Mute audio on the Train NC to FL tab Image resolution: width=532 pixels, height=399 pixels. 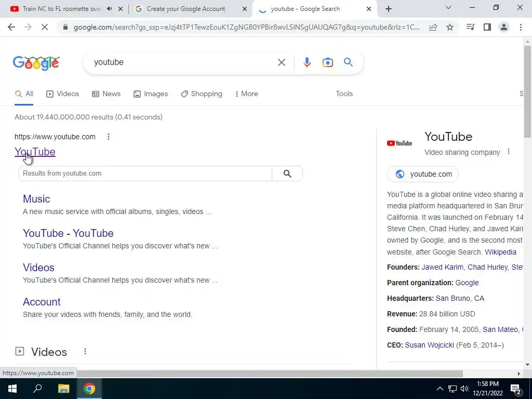(x=109, y=9)
